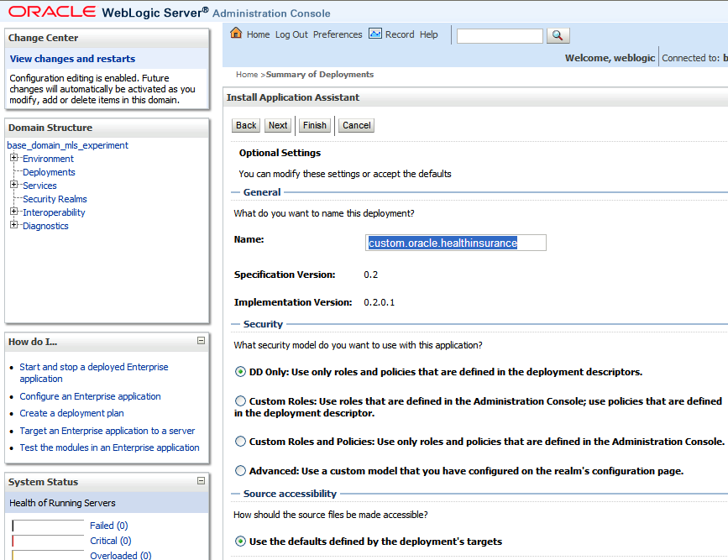This screenshot has width=728, height=560.
Task: Expand the Diagnostics tree node
Action: coord(14,225)
